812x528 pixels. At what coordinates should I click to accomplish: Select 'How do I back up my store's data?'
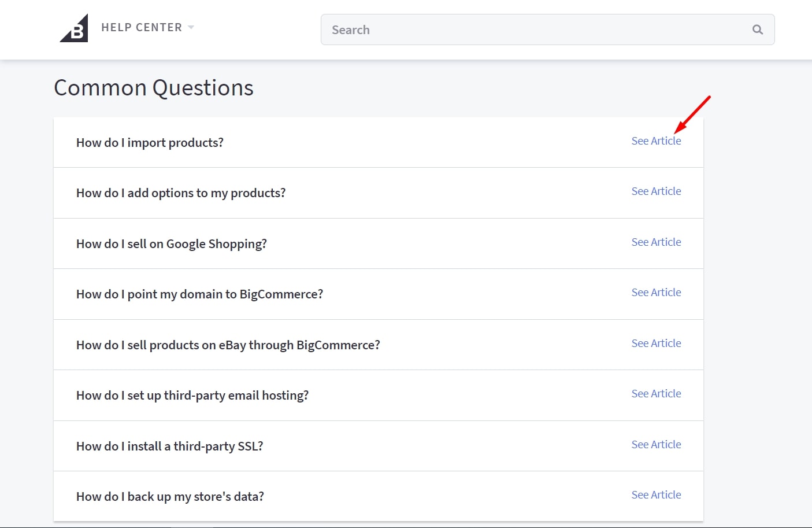click(x=170, y=497)
